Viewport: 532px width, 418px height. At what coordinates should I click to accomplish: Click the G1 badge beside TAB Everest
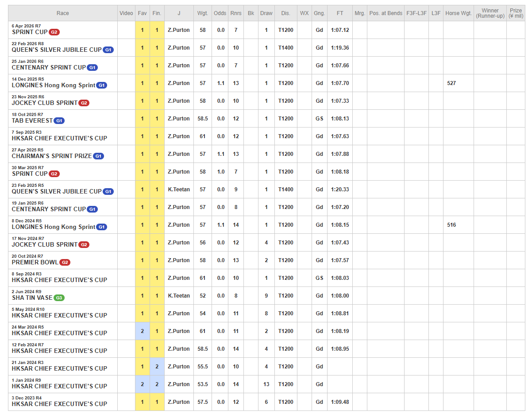click(x=59, y=121)
